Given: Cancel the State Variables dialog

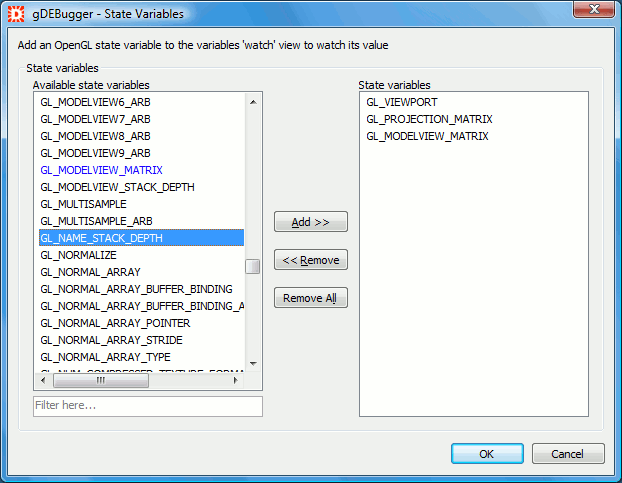Looking at the screenshot, I should [x=567, y=454].
